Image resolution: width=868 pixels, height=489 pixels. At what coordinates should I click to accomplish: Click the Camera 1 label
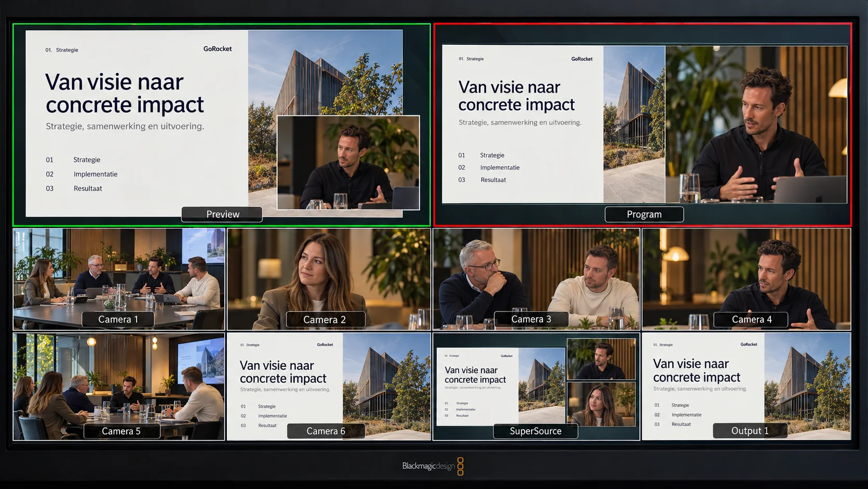118,319
